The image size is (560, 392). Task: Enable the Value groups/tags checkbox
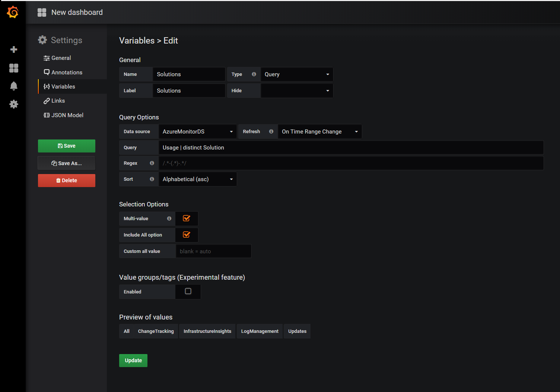click(x=188, y=291)
